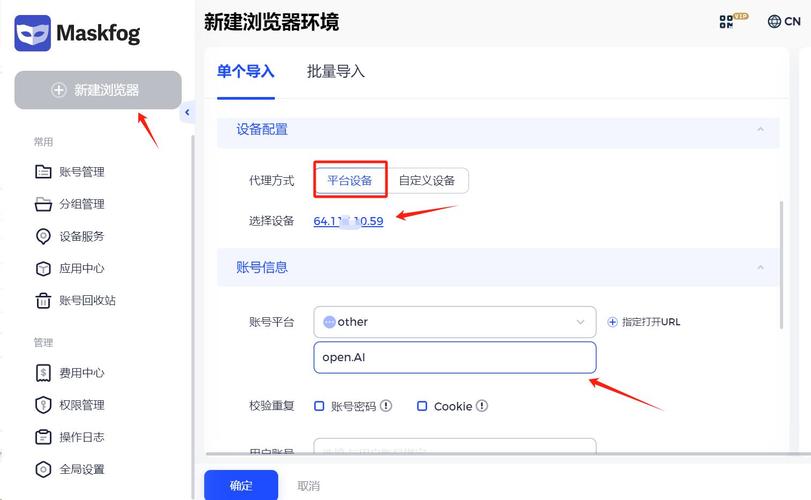The image size is (811, 500).
Task: Click the plus icon in 新建浏览器 button
Action: pyautogui.click(x=59, y=90)
